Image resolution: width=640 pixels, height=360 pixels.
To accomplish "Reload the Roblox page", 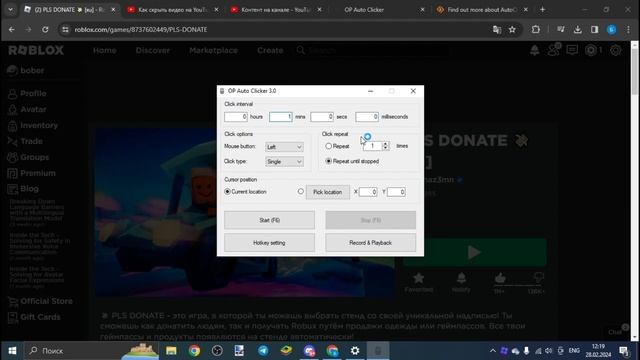I will (45, 29).
